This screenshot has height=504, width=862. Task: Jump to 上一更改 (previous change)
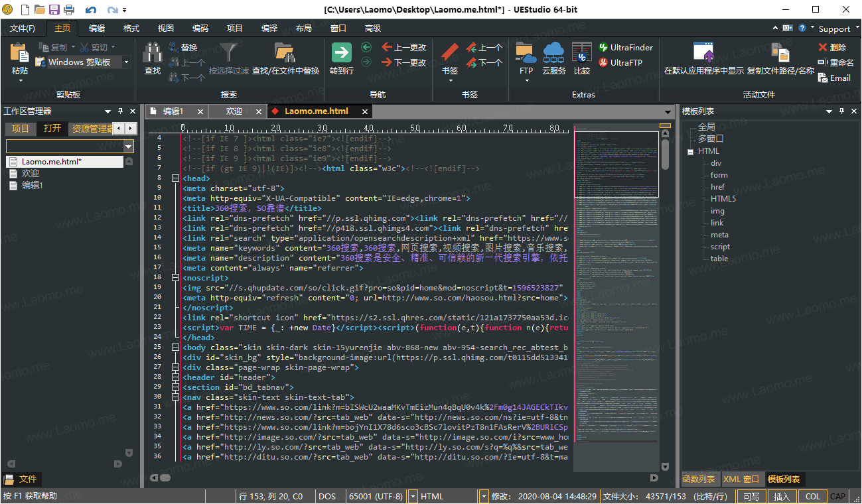point(404,47)
